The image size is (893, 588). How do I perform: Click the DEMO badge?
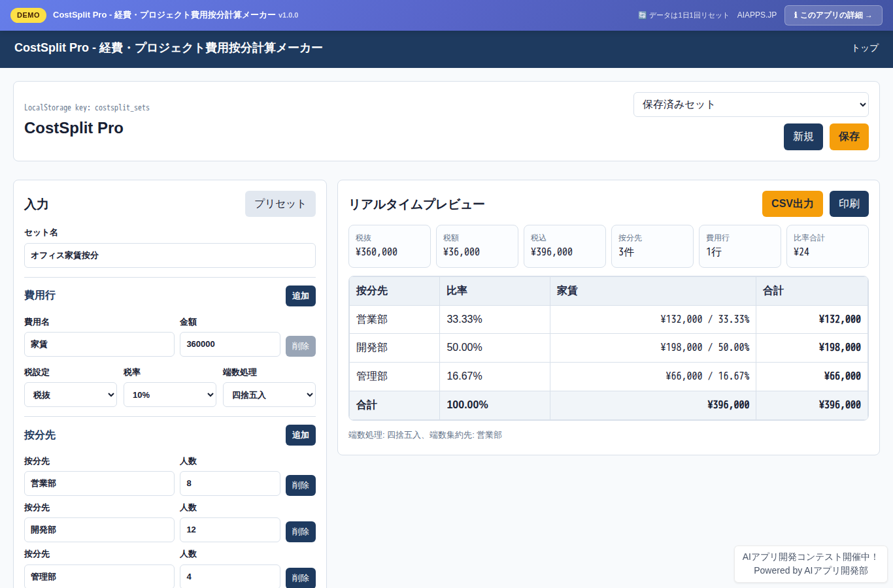coord(28,15)
